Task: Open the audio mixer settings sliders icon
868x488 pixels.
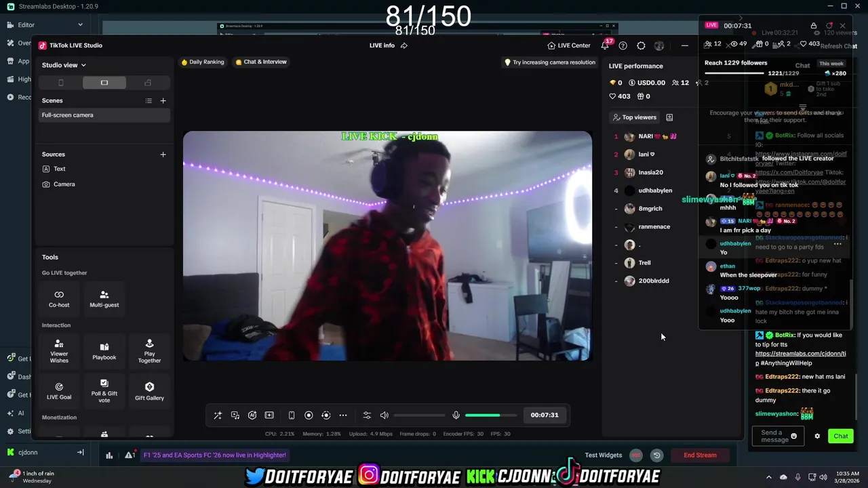Action: tap(367, 415)
